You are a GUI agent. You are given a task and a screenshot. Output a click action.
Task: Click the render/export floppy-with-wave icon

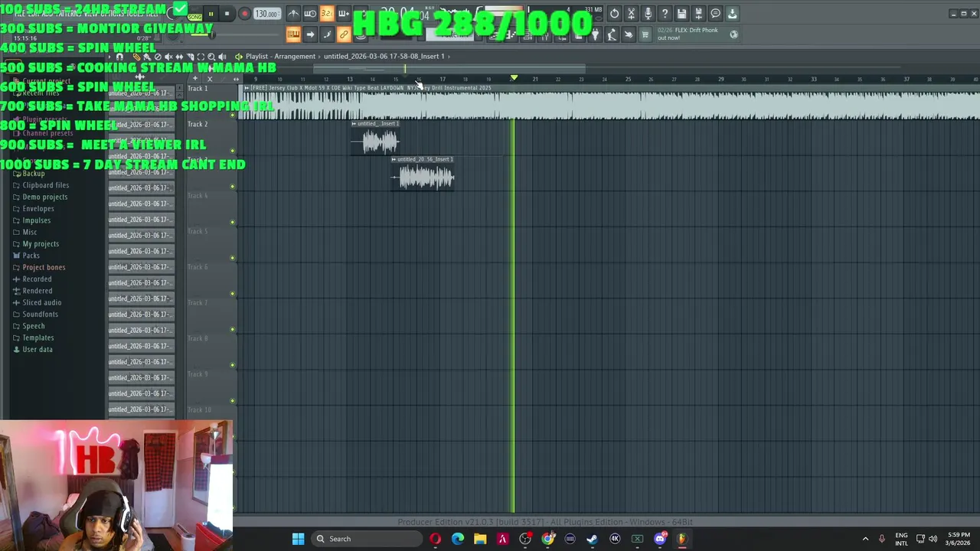point(698,14)
